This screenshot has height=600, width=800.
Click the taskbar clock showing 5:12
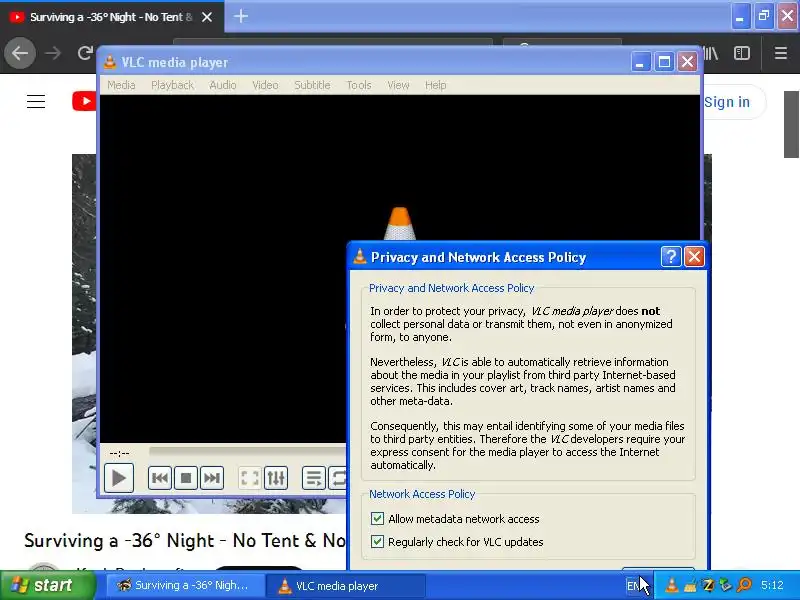772,585
